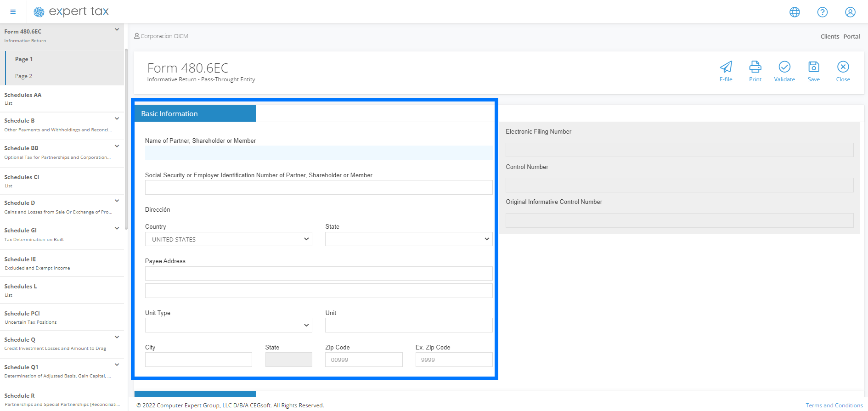Click the Print icon

(755, 67)
